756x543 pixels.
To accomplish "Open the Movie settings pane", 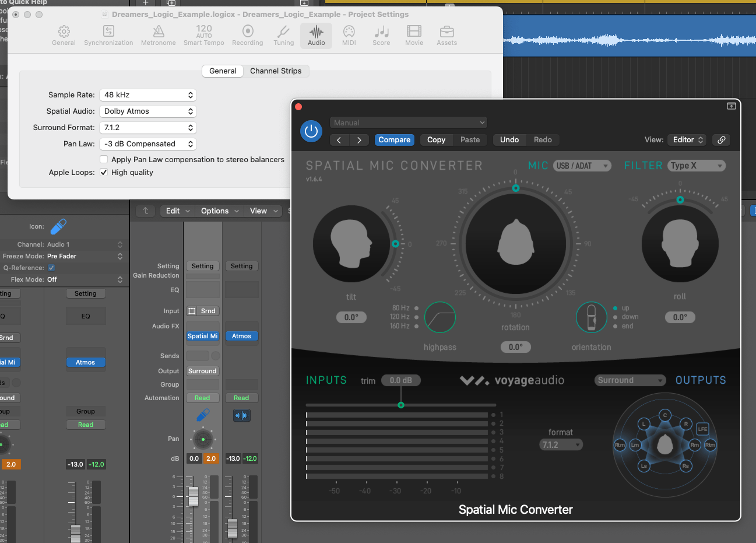I will [x=414, y=35].
